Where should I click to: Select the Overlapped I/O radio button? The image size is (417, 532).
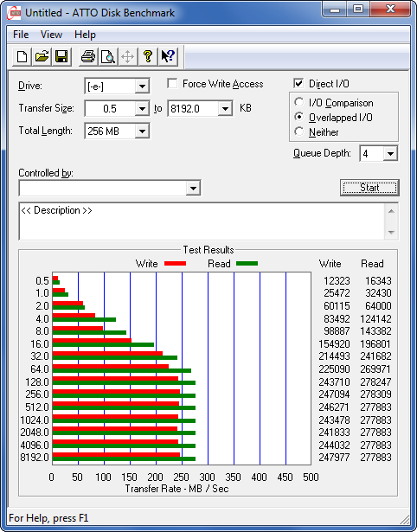click(x=299, y=117)
